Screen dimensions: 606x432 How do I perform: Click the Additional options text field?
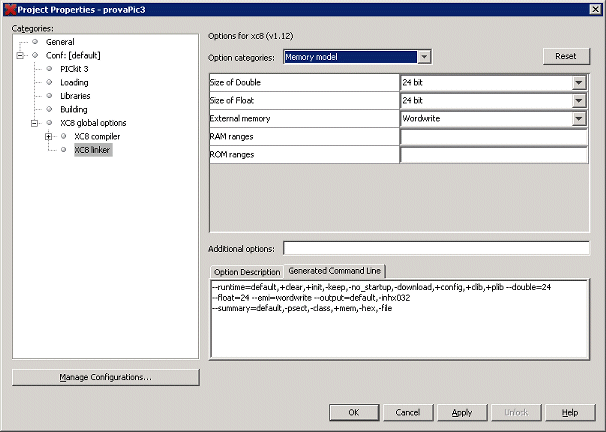[436, 248]
